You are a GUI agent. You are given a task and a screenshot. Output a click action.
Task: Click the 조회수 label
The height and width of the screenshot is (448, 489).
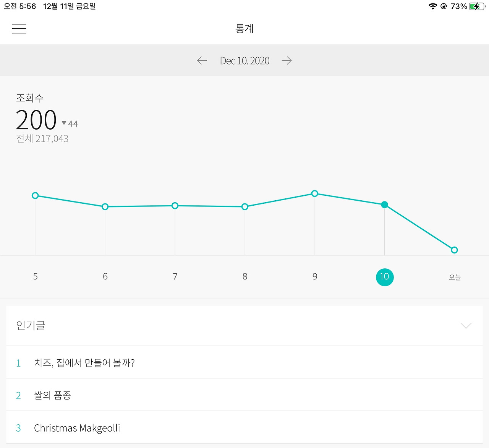click(30, 98)
